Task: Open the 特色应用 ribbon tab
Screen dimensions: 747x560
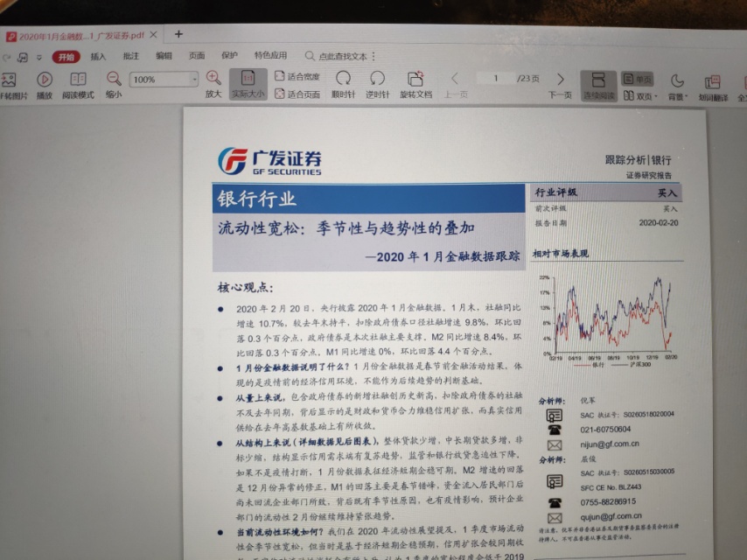Action: [270, 55]
